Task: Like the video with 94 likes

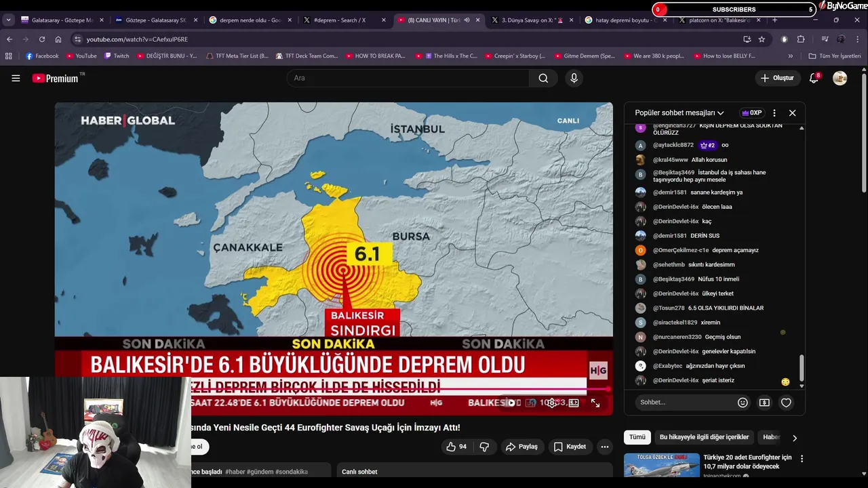Action: (456, 447)
